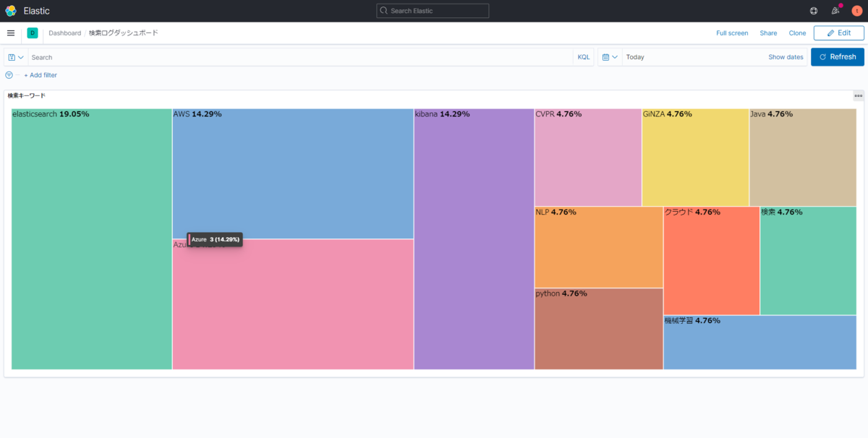868x438 pixels.
Task: Click the KQL query search field
Action: [301, 57]
